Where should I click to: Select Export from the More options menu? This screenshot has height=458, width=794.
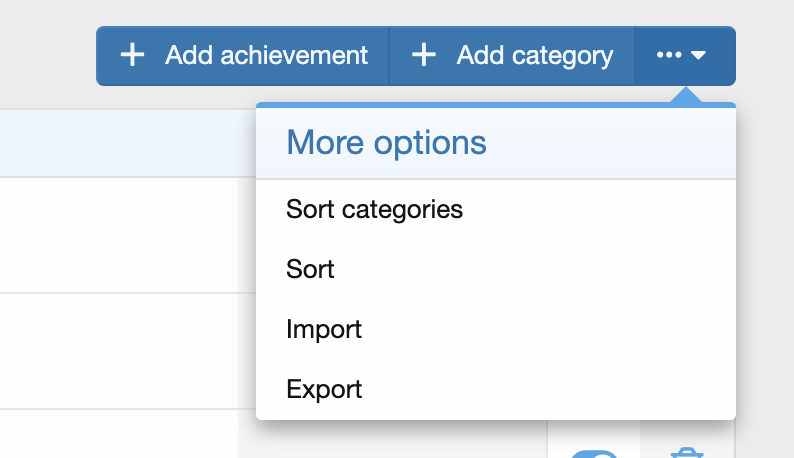pos(324,389)
